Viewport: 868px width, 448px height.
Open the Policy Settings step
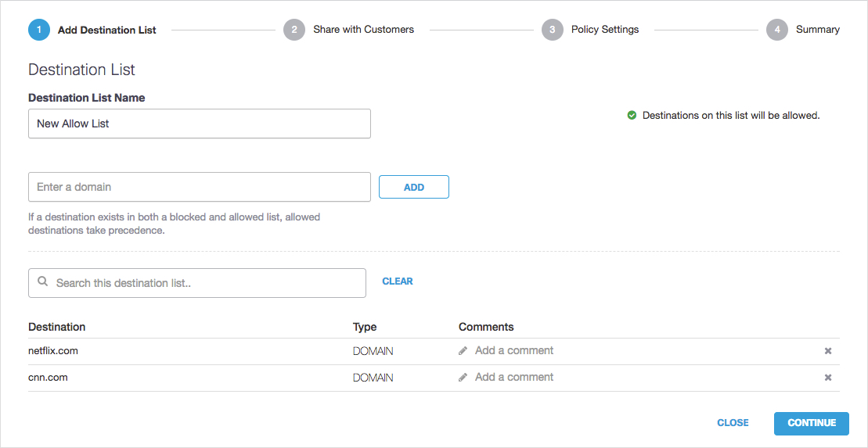coord(604,30)
